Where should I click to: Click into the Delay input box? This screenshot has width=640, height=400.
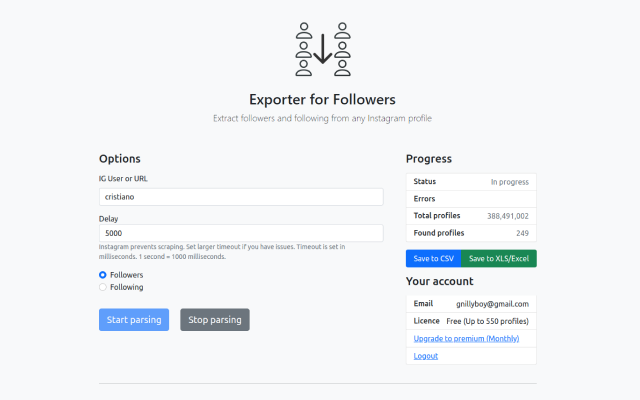(241, 233)
